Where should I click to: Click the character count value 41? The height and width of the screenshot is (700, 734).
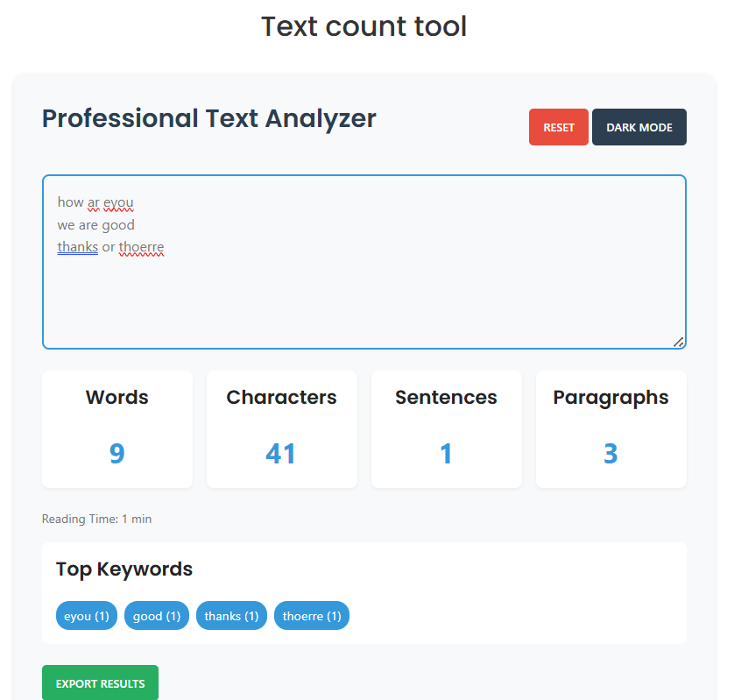(x=281, y=453)
